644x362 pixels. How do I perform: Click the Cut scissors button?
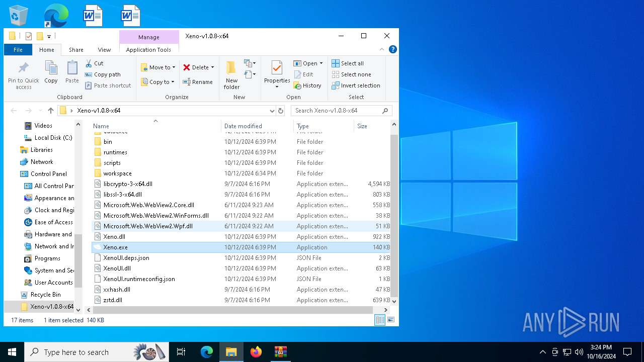[x=94, y=63]
